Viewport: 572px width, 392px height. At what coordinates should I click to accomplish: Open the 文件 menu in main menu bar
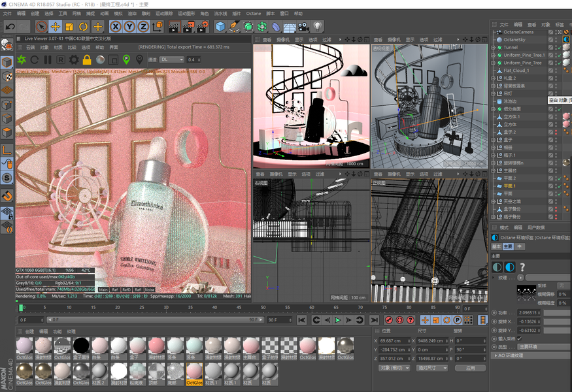click(x=7, y=14)
